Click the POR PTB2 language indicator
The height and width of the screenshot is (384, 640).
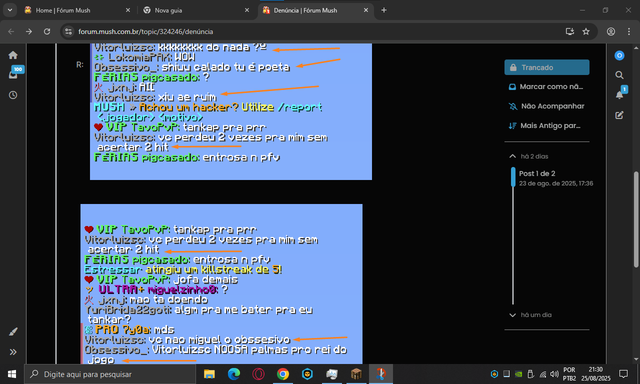point(569,374)
